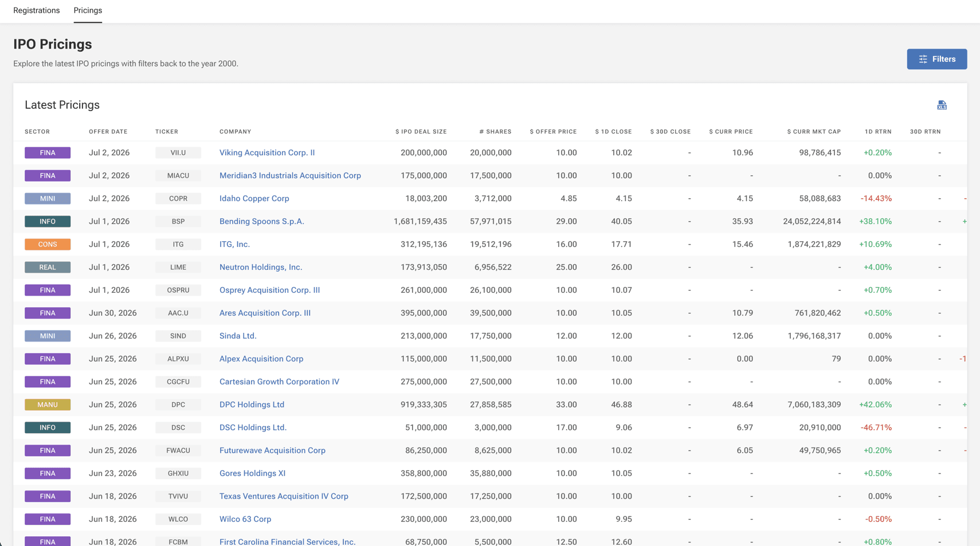Download the table as XLS file
Screen dimensions: 980x546
tap(942, 105)
